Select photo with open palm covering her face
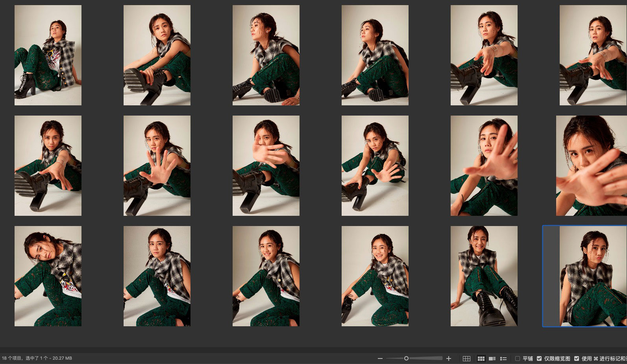This screenshot has width=627, height=364. coord(266,165)
